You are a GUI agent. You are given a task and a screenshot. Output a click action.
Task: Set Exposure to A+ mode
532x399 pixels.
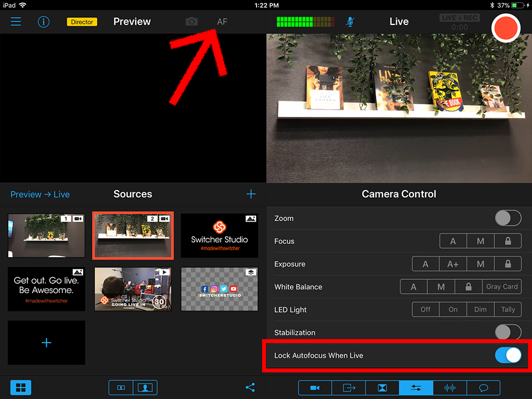point(453,264)
